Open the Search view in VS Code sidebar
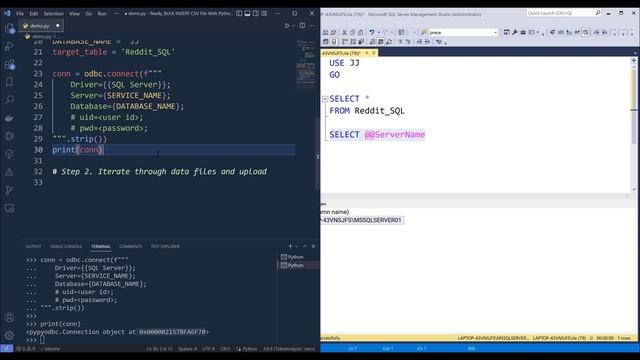This screenshot has width=640, height=360. tap(9, 100)
